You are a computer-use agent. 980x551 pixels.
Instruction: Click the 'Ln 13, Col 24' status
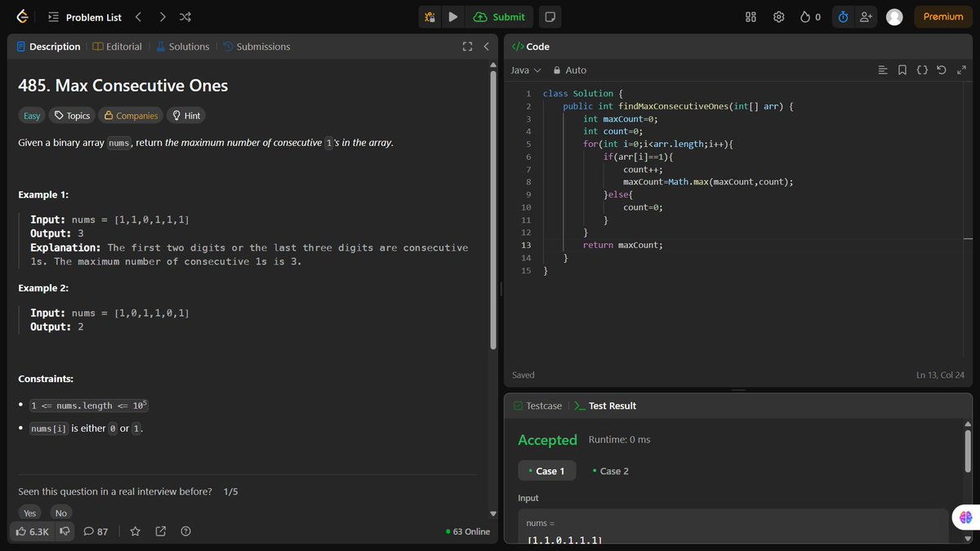(942, 375)
